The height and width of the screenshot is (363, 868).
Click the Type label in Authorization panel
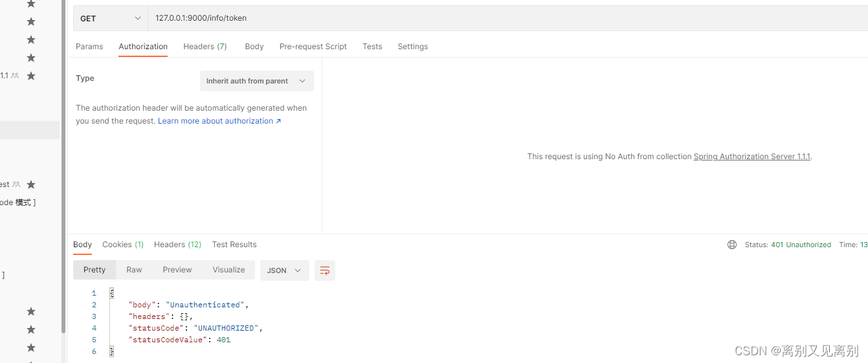tap(85, 78)
